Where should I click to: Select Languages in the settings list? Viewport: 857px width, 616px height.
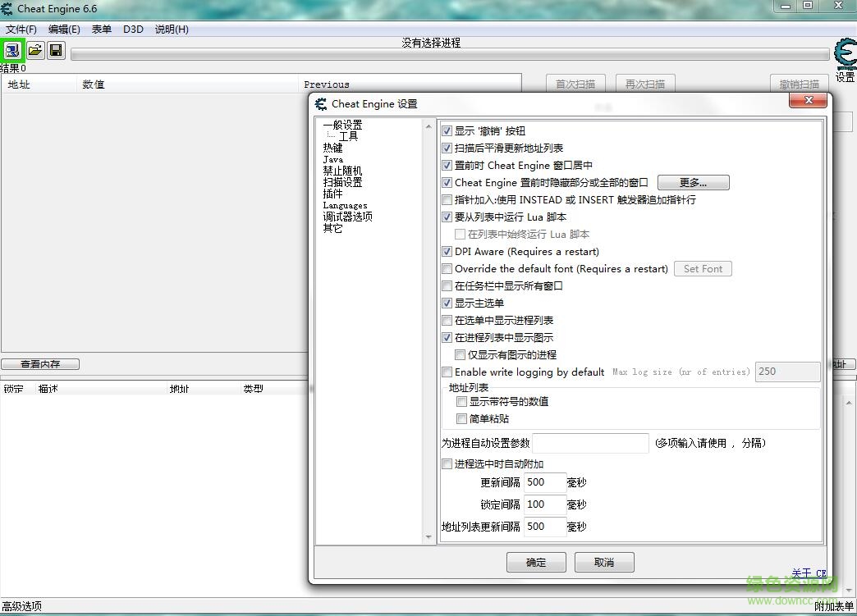(345, 205)
